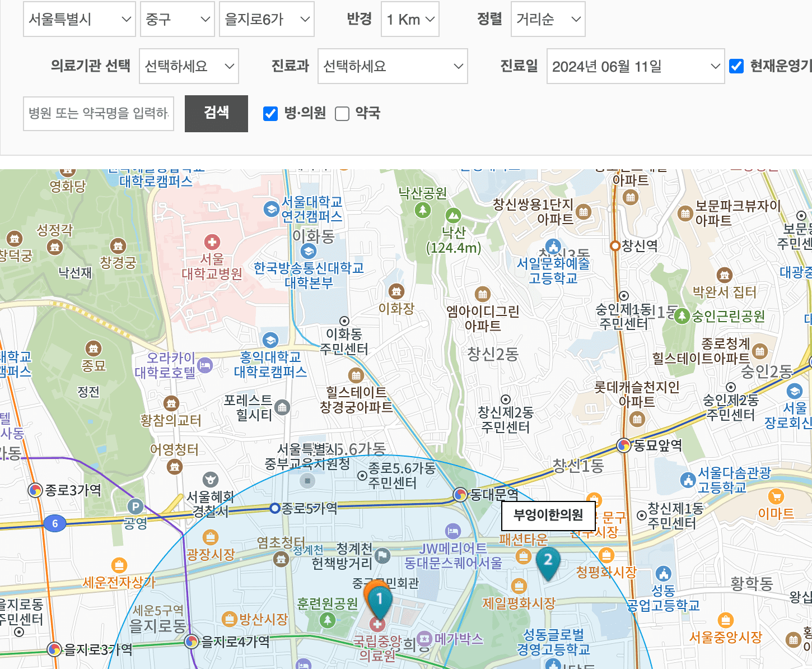Click the 이마트 shopping cart icon

(x=776, y=496)
